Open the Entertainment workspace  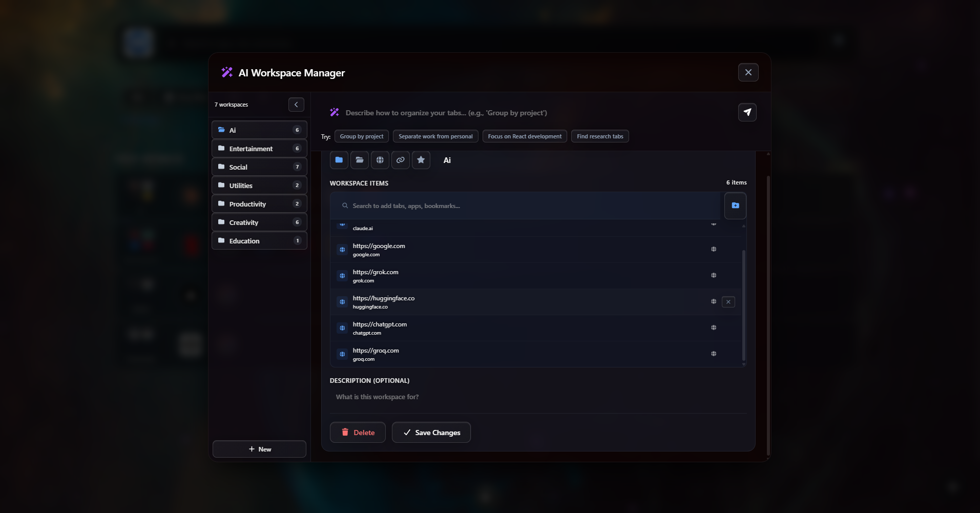pyautogui.click(x=259, y=148)
